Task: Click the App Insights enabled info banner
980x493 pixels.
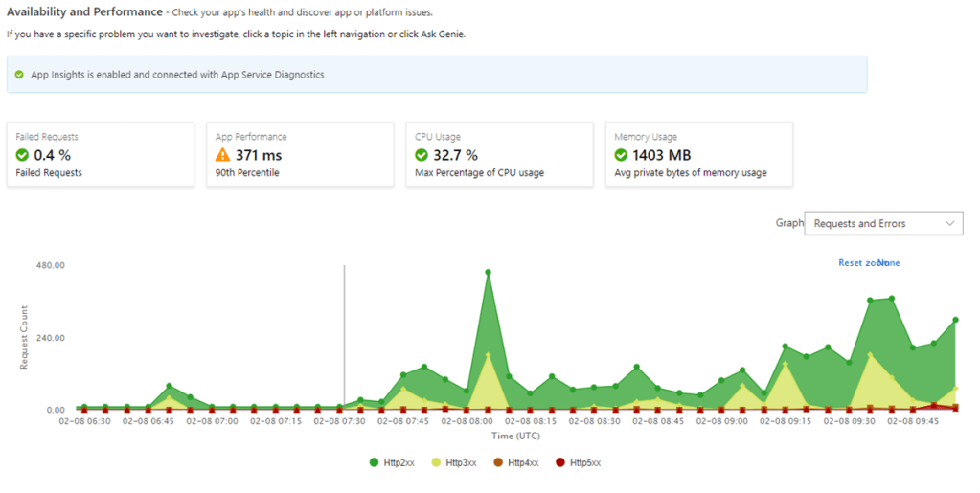Action: click(x=437, y=75)
